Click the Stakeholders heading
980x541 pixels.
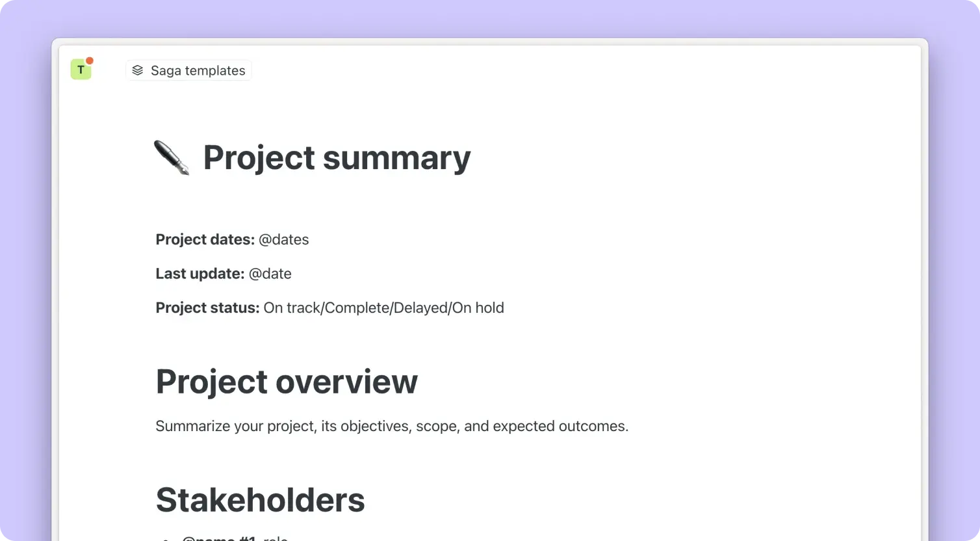[x=260, y=500]
